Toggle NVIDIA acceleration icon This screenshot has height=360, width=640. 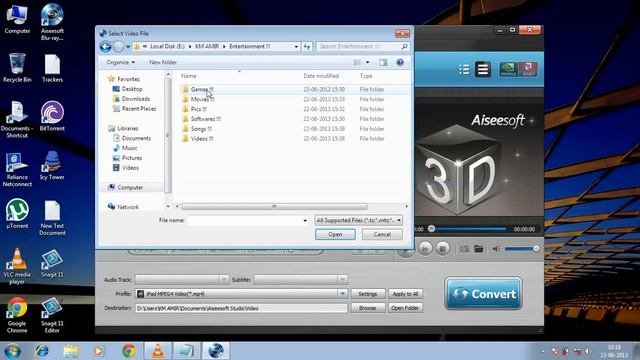click(x=508, y=69)
